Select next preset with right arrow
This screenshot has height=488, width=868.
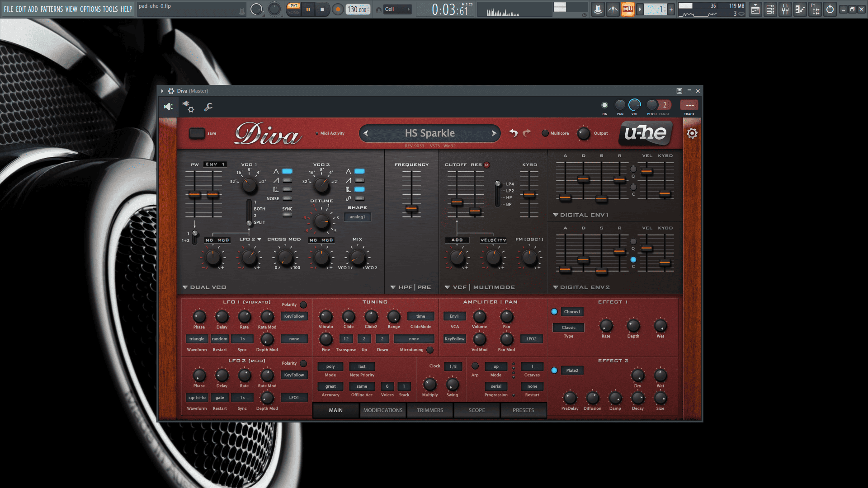coord(494,133)
